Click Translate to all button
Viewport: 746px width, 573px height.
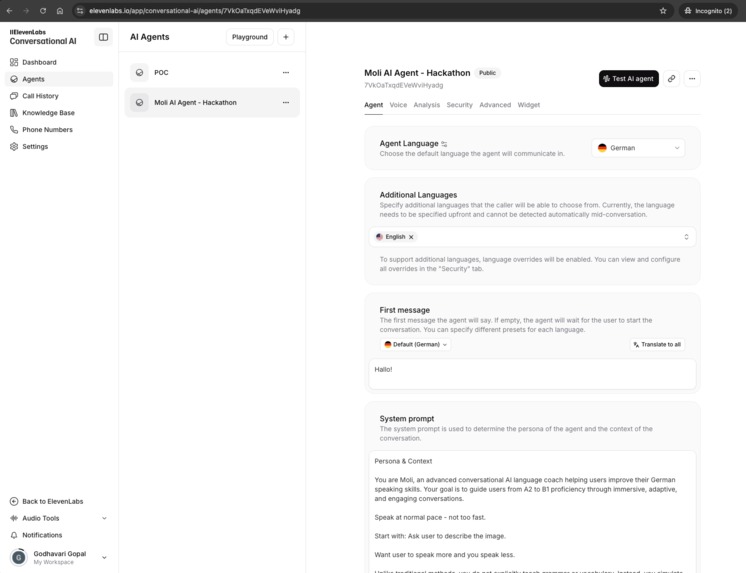pyautogui.click(x=657, y=345)
